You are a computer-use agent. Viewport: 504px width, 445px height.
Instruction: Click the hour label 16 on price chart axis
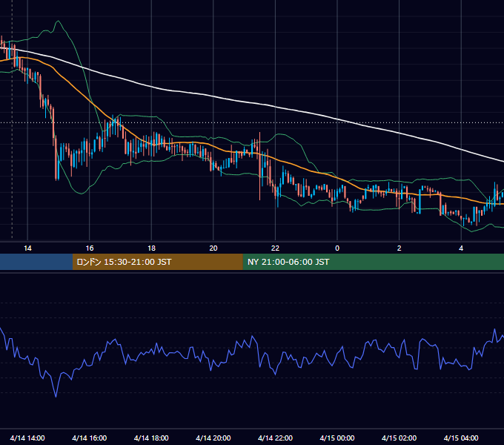point(90,248)
